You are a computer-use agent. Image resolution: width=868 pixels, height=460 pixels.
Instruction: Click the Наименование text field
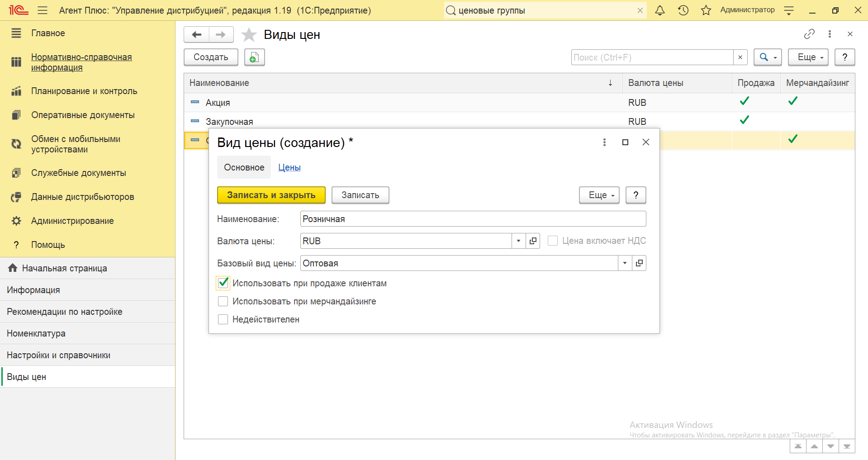(473, 219)
